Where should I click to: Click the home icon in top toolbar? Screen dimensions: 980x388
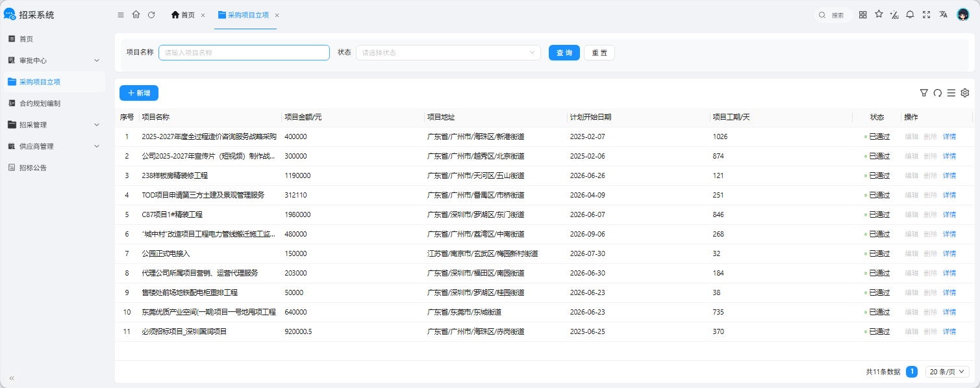click(x=136, y=14)
